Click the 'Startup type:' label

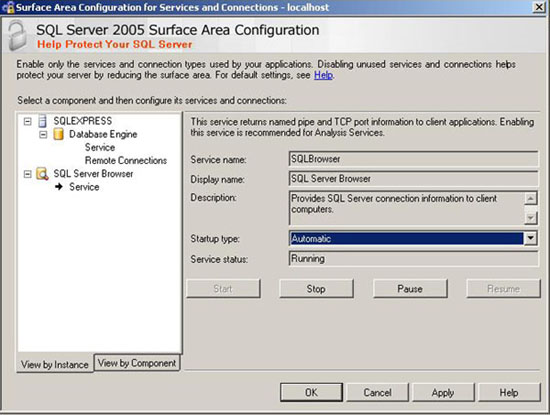tap(215, 239)
